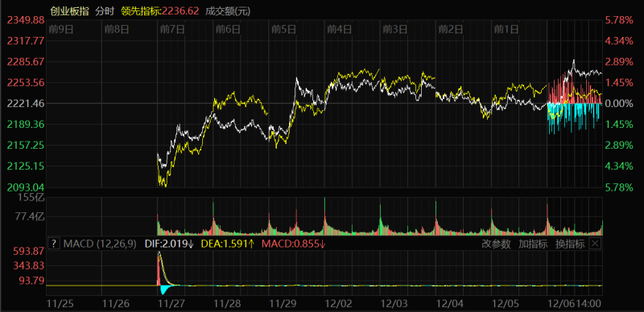Click the DIF:2.019 value
The width and height of the screenshot is (644, 312).
pyautogui.click(x=169, y=244)
